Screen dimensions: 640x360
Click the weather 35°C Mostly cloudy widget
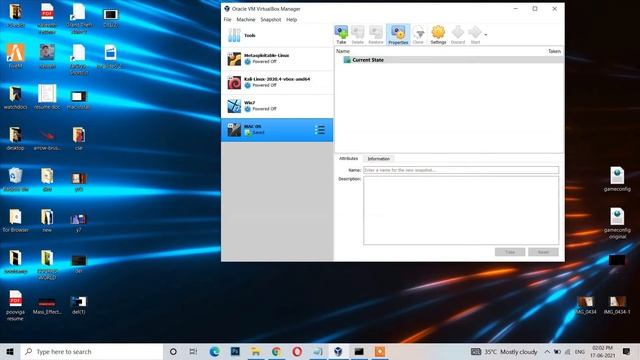pos(504,351)
